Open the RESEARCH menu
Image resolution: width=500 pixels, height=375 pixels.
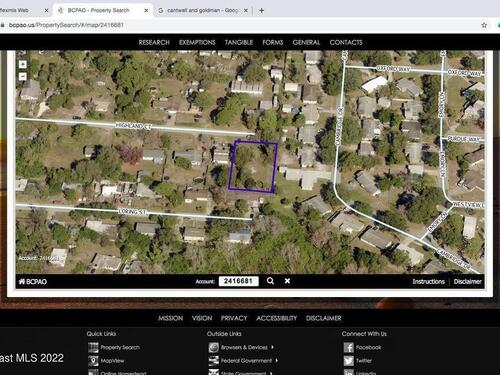[154, 42]
